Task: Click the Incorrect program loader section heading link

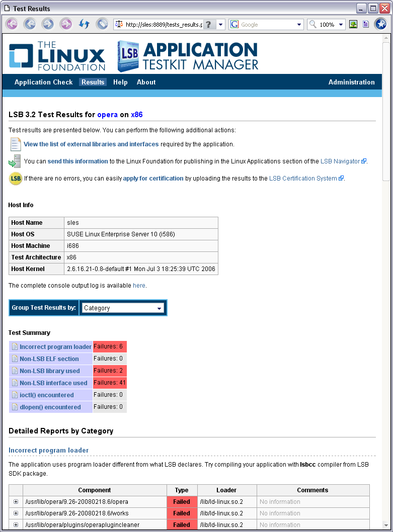Action: pos(49,450)
